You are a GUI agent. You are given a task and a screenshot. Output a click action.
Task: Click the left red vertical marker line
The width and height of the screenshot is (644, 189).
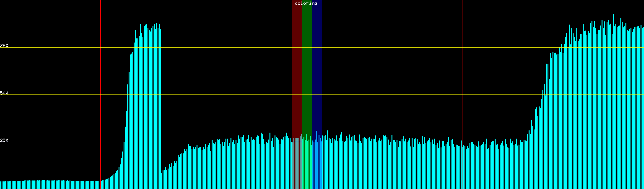click(x=101, y=94)
